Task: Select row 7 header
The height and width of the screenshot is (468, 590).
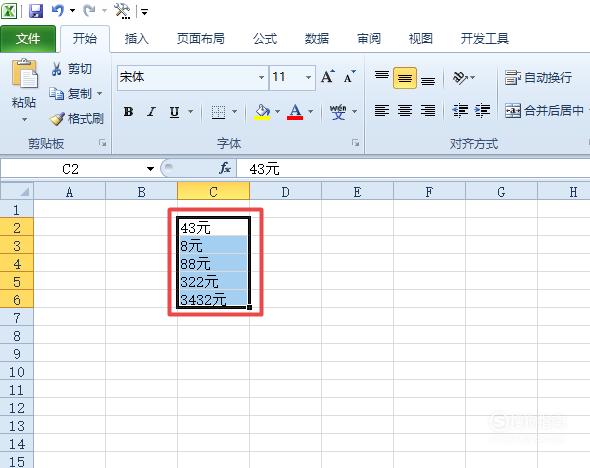Action: 17,318
